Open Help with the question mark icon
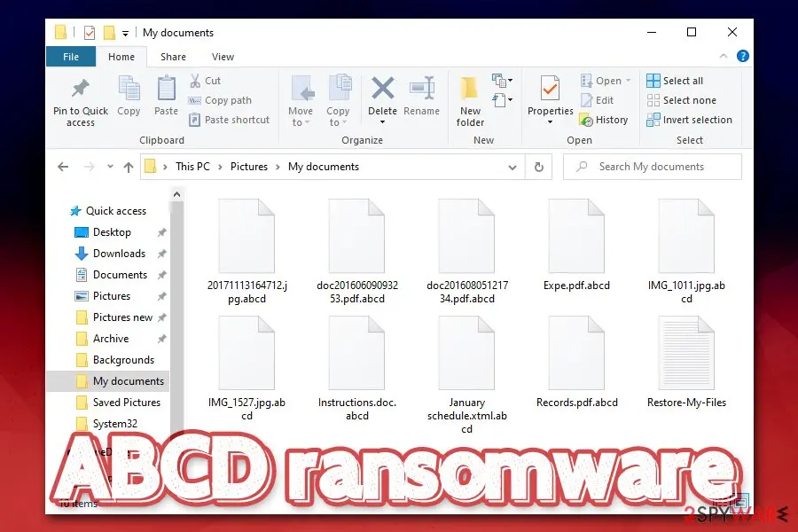 [742, 56]
